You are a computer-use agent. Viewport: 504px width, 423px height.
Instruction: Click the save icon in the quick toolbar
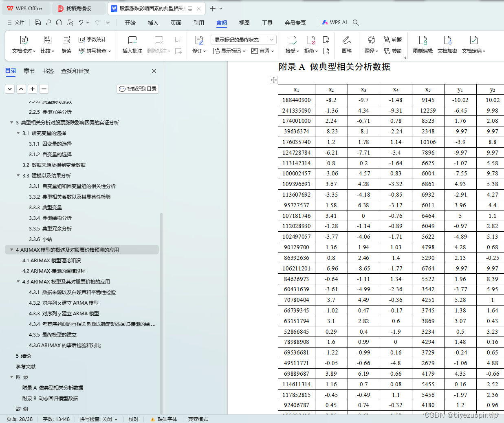click(38, 22)
